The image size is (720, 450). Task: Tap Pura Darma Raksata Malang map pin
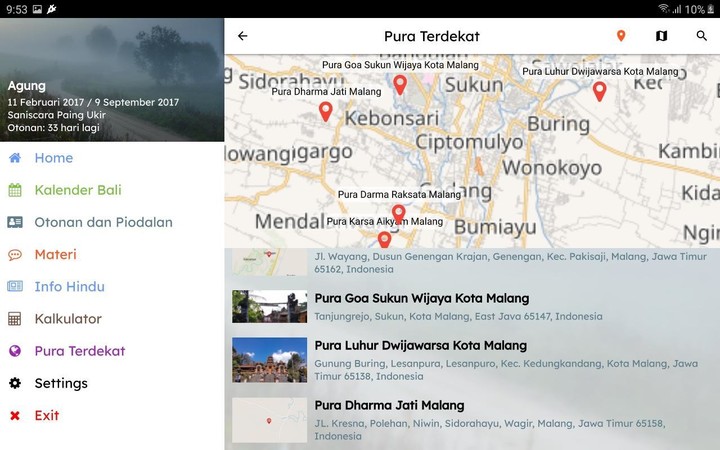click(398, 213)
